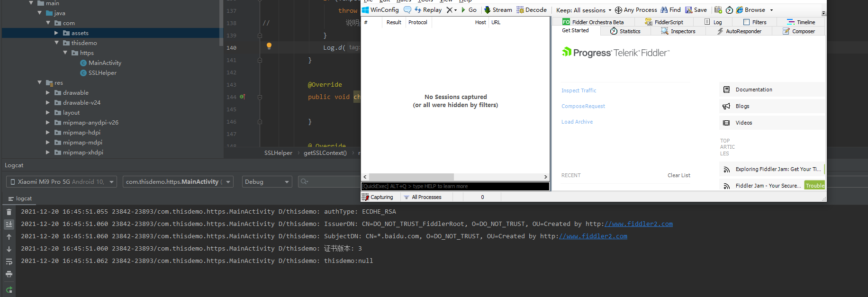Click the WinConfig toolbar button in Fiddler
Screen dimensions: 868x297
click(x=380, y=9)
